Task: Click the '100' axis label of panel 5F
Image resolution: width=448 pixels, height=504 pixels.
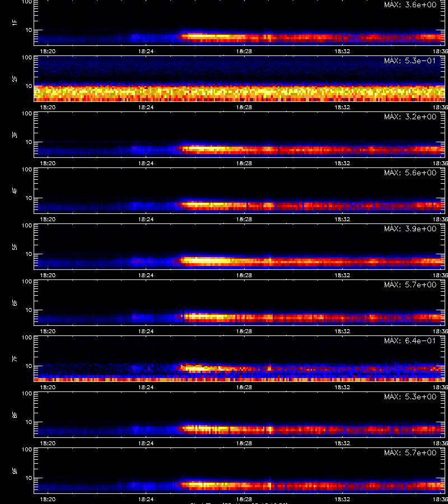Action: click(x=27, y=225)
